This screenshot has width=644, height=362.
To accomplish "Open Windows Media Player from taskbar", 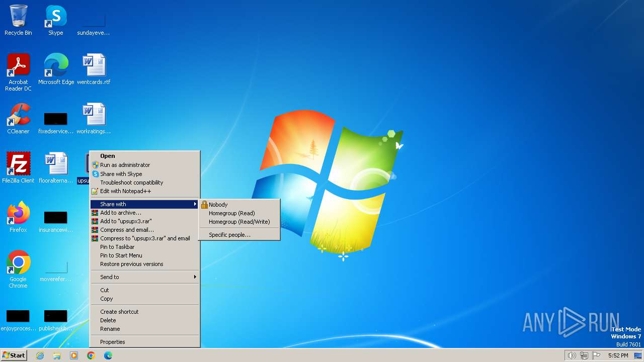I will tap(74, 355).
